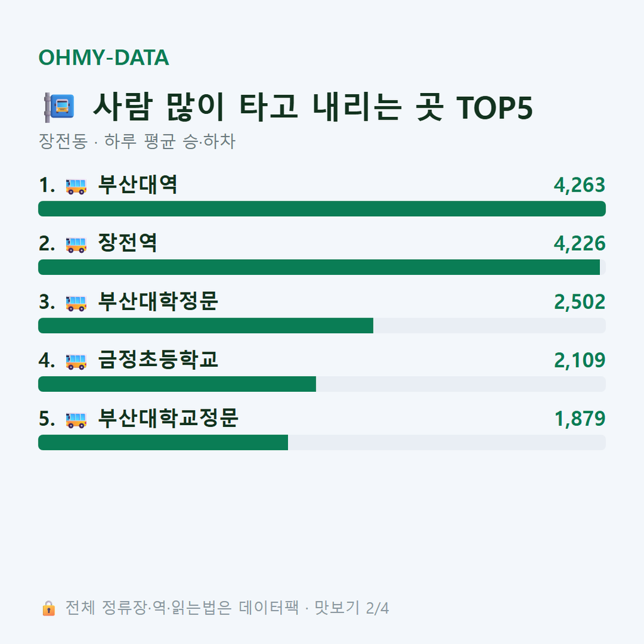Viewport: 644px width, 644px height.
Task: Click the OHMY-DATA brand label
Action: [104, 57]
